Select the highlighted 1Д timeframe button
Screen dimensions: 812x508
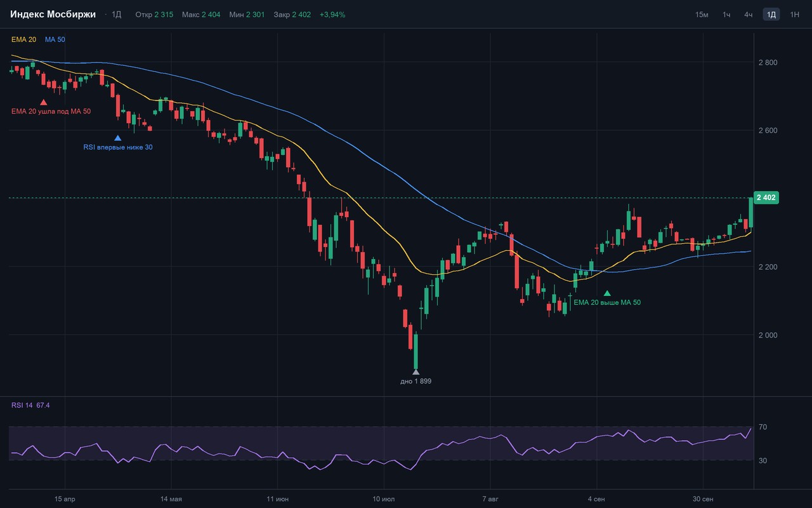pyautogui.click(x=771, y=15)
